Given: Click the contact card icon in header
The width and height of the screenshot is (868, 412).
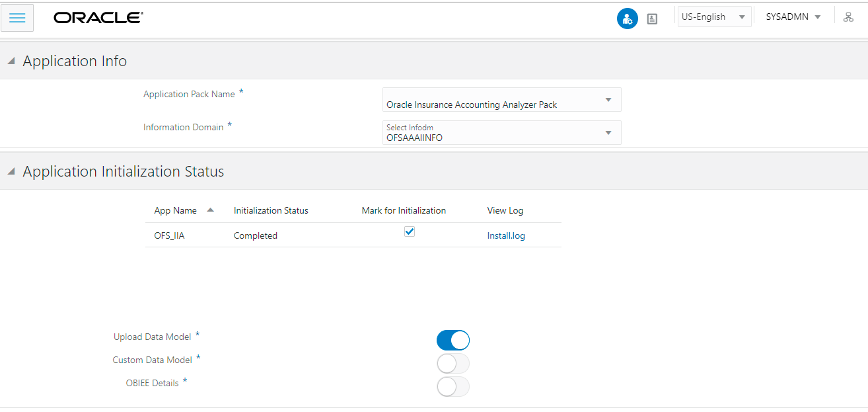Looking at the screenshot, I should (652, 19).
